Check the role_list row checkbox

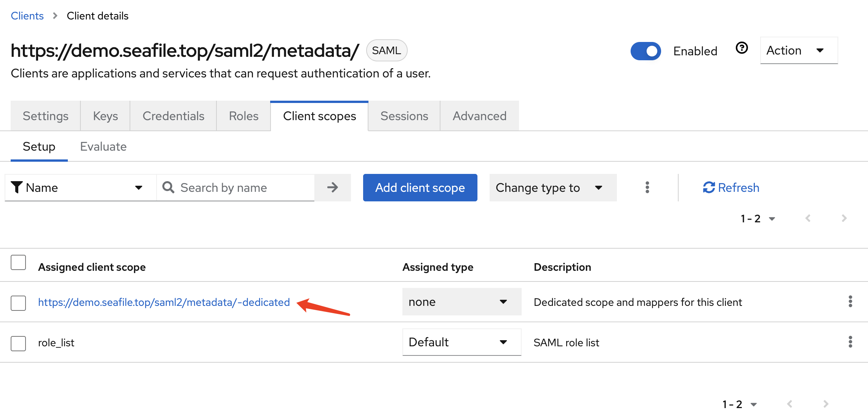point(18,343)
